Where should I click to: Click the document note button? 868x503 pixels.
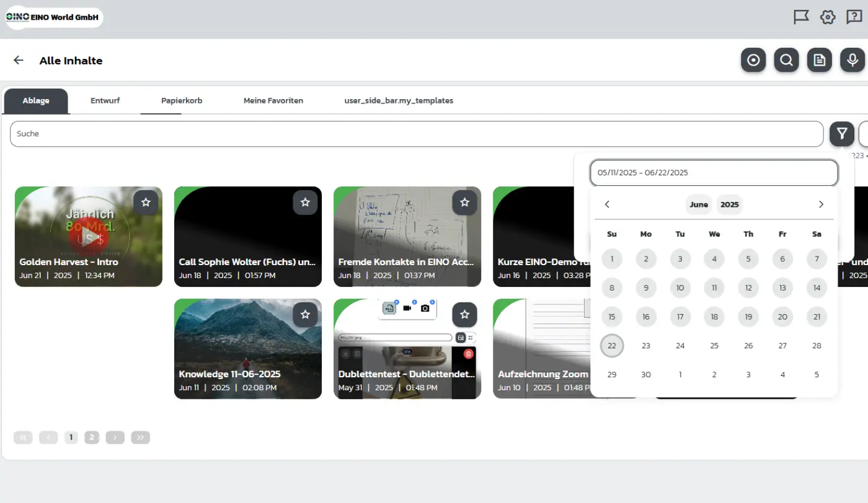(x=820, y=60)
